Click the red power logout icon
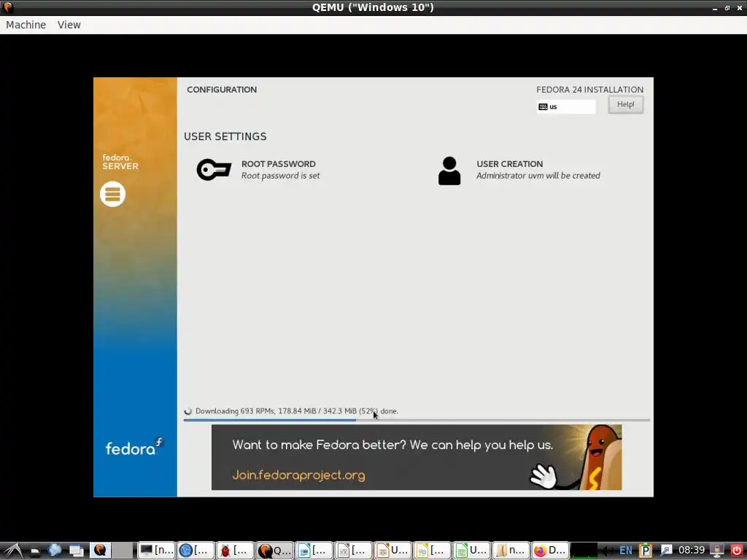The height and width of the screenshot is (560, 747). (x=737, y=551)
